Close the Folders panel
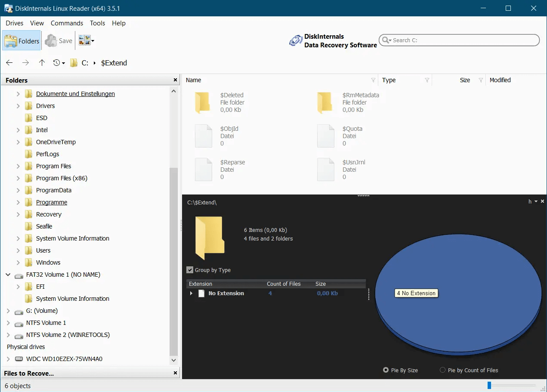Viewport: 547px width, 392px height. [175, 80]
